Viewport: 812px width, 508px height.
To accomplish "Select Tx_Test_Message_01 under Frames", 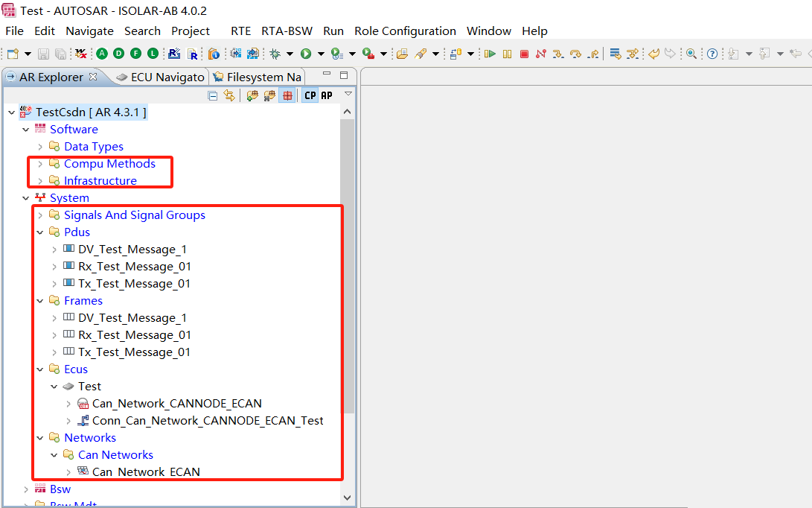I will click(x=134, y=352).
